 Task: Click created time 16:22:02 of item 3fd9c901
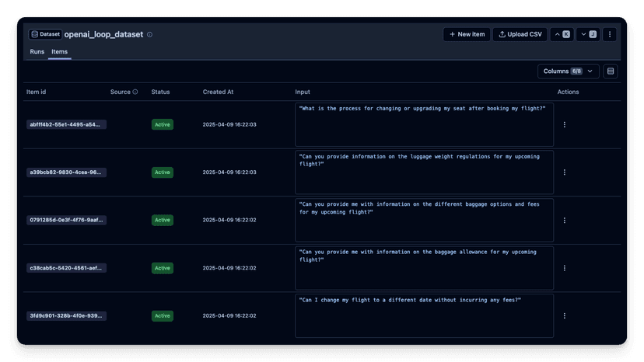[229, 315]
